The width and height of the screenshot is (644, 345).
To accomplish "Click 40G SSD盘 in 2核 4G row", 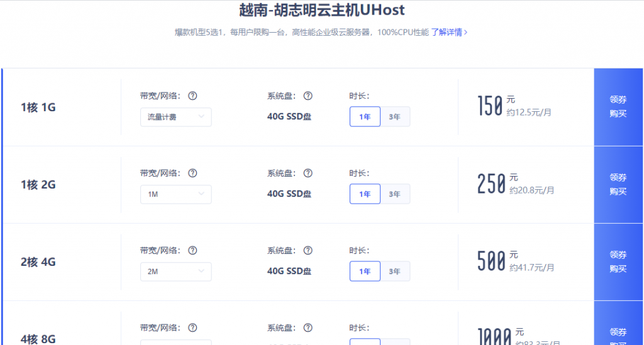I will [x=289, y=271].
